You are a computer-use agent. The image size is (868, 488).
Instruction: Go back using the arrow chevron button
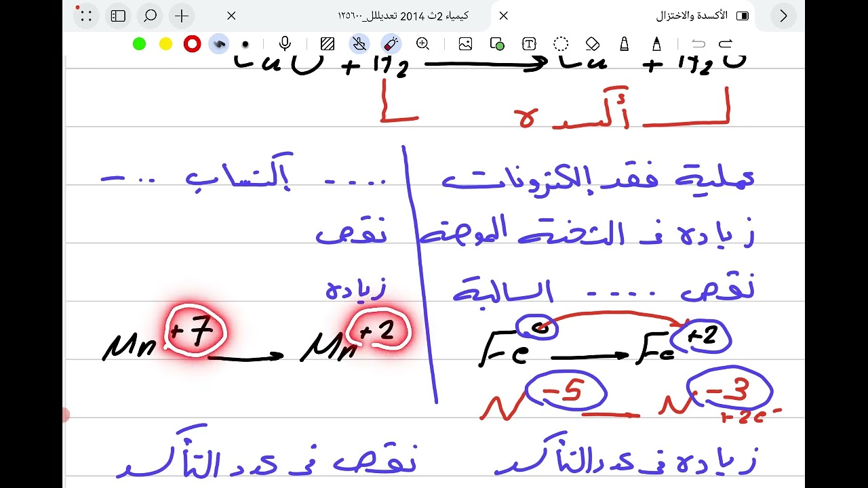coord(783,16)
